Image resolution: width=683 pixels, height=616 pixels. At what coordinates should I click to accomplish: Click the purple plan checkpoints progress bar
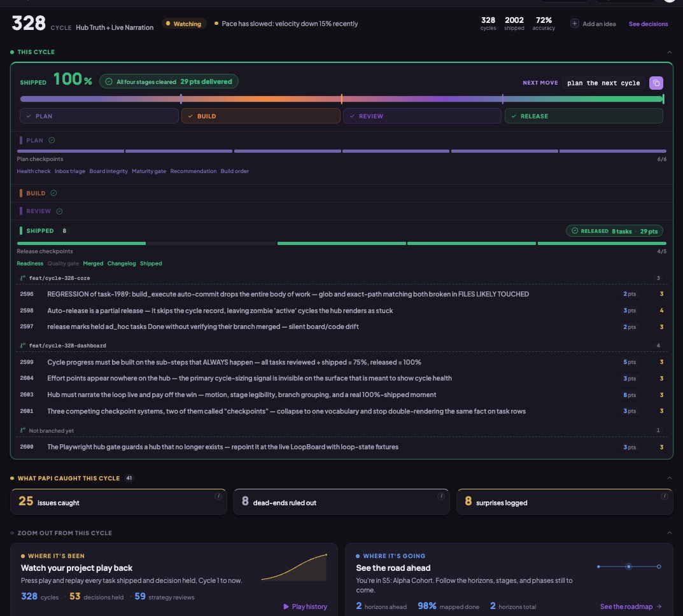click(x=342, y=151)
